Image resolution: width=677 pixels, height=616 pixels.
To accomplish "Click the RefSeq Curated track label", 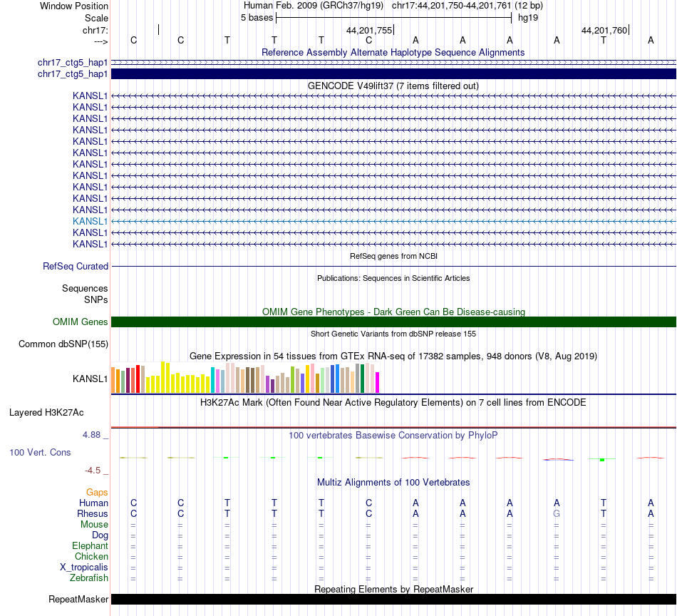I will click(x=75, y=266).
